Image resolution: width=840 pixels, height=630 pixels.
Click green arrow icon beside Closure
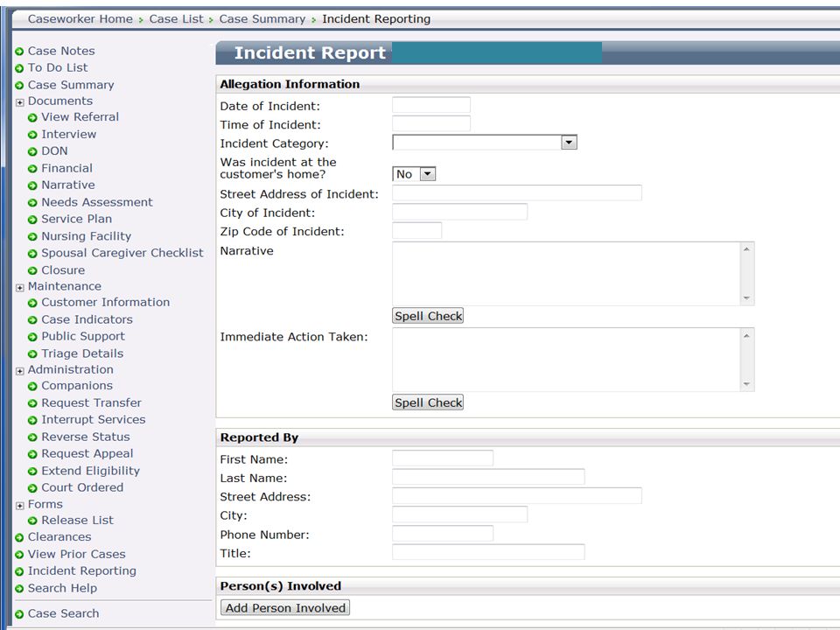[32, 271]
